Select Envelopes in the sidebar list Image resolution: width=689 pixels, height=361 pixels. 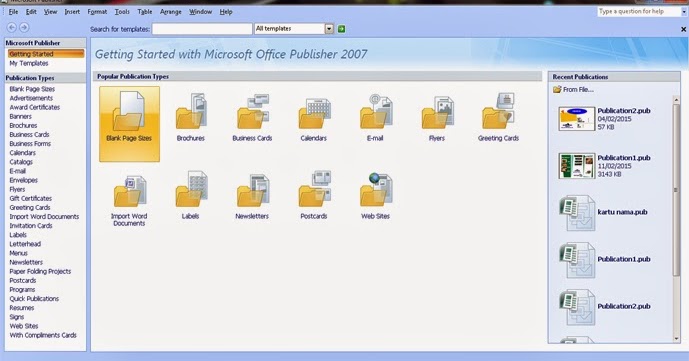[24, 180]
